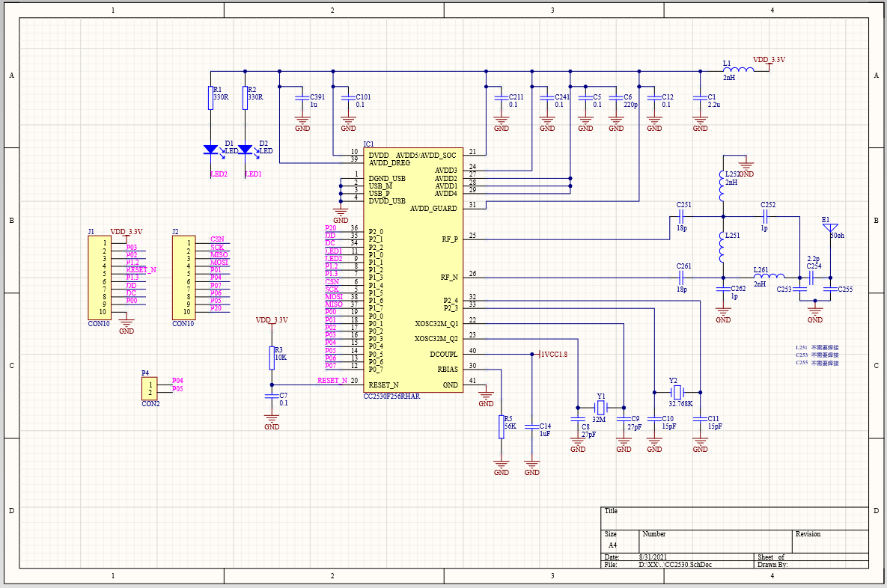Click the L1 2nH inductor symbol
The image size is (887, 588).
(x=738, y=70)
